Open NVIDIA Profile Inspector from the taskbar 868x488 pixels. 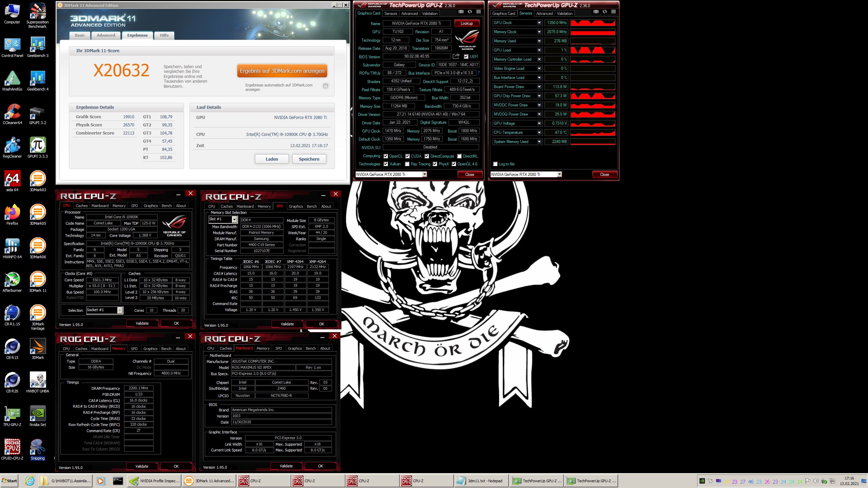[x=154, y=481]
